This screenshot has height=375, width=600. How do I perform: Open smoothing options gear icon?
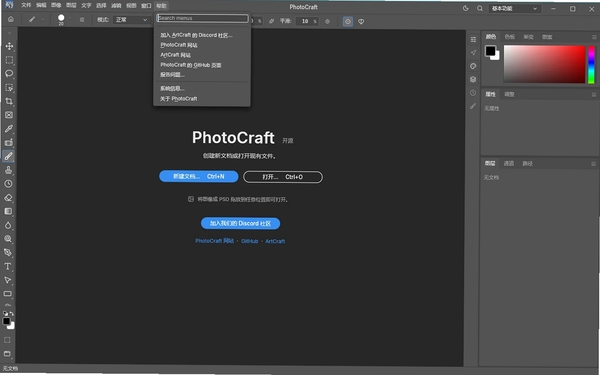click(327, 21)
